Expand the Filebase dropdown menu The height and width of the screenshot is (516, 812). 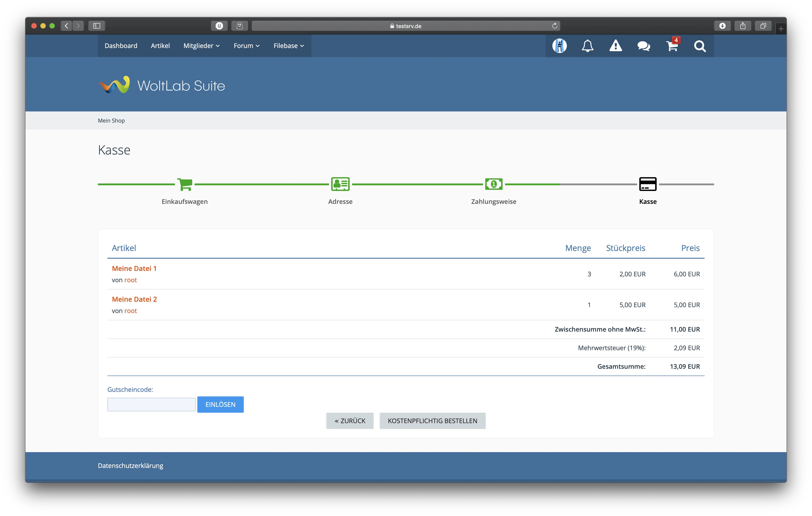point(289,46)
